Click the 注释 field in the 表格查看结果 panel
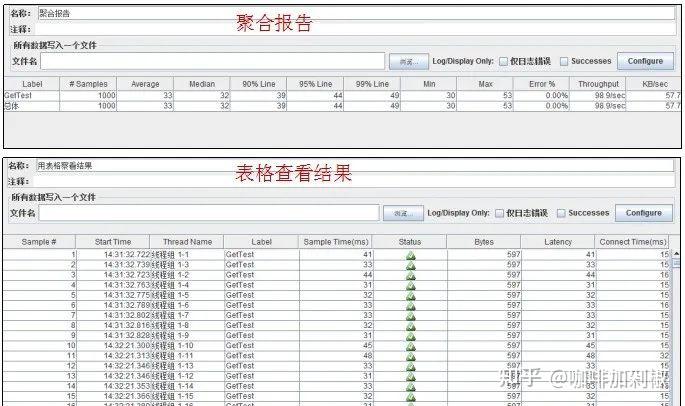 click(x=353, y=181)
